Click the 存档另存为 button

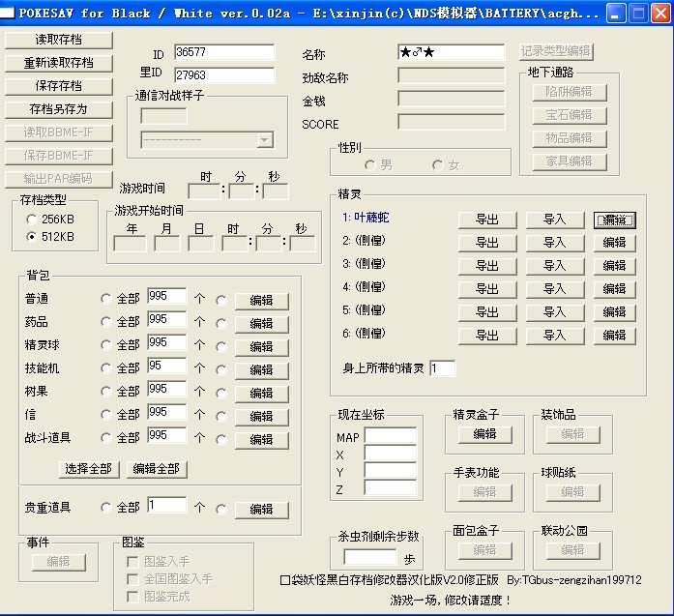pos(59,109)
